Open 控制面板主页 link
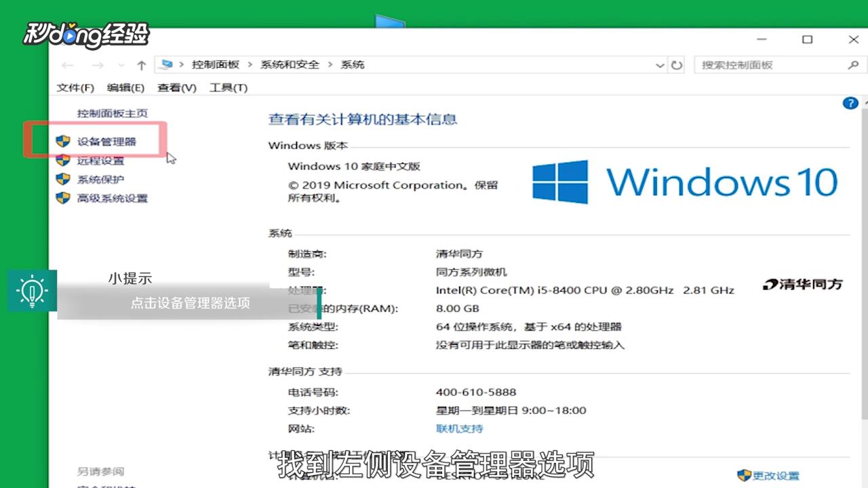 (113, 113)
